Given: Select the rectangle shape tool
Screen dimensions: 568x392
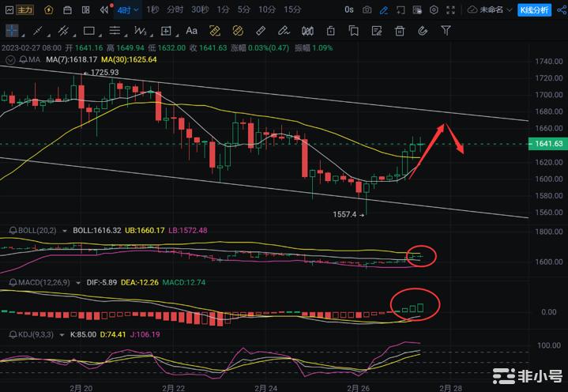Looking at the screenshot, I should pos(89,31).
